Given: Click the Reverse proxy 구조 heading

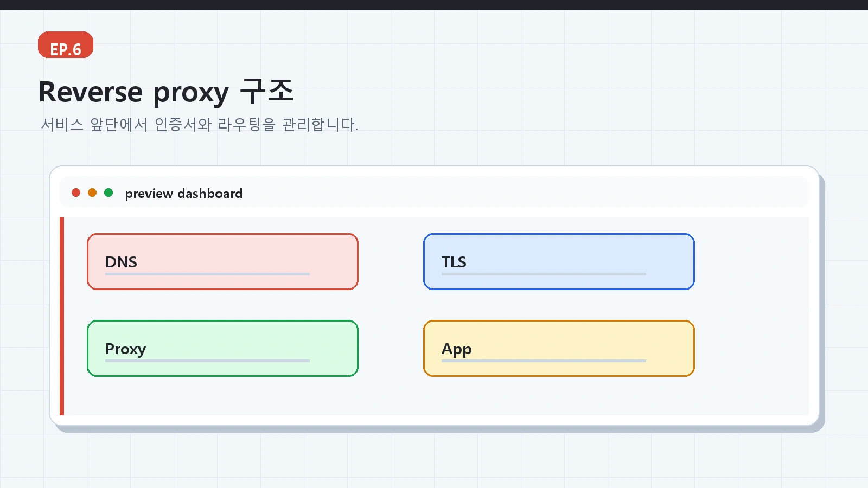Looking at the screenshot, I should click(x=166, y=91).
